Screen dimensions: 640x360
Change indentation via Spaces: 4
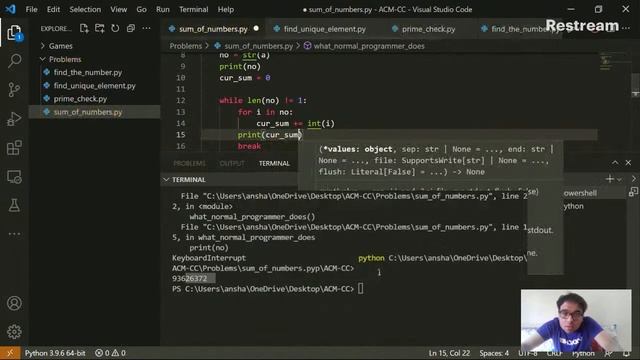pos(494,353)
